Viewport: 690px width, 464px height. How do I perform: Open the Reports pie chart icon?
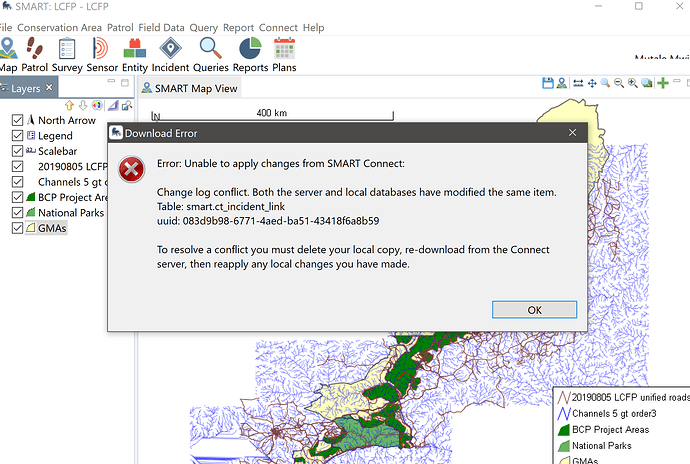(250, 48)
